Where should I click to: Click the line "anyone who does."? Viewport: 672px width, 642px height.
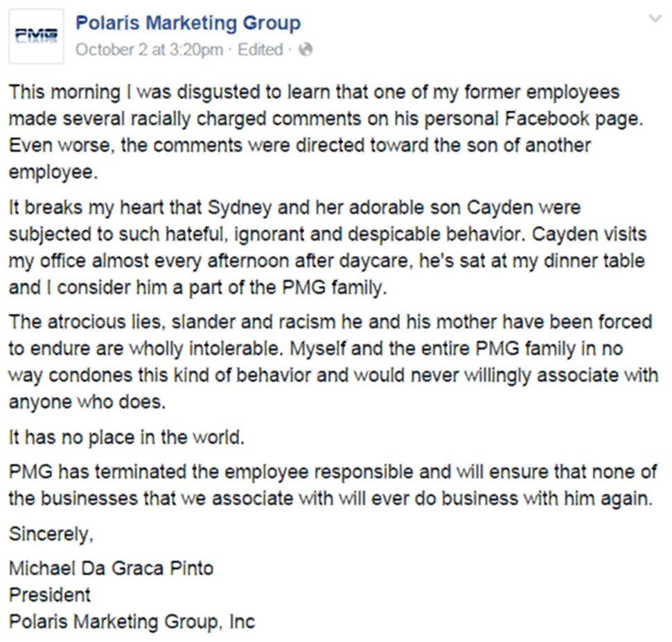pos(87,402)
